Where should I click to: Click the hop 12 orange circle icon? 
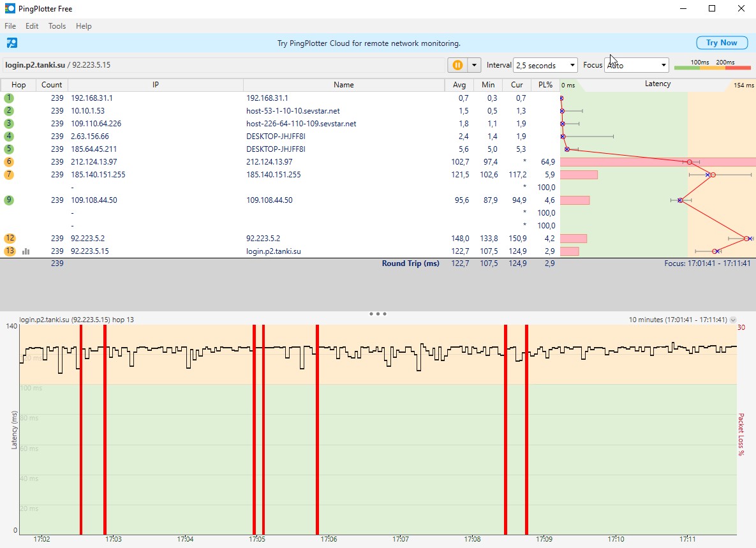tap(10, 239)
